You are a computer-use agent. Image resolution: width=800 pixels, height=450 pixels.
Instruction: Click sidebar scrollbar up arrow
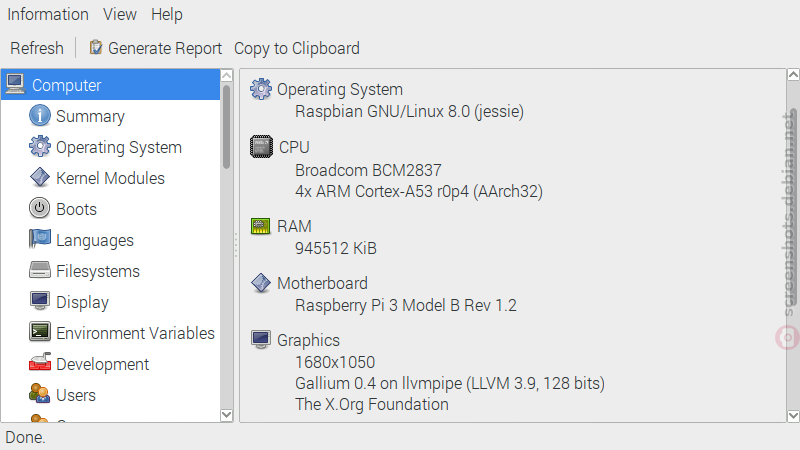click(x=227, y=76)
